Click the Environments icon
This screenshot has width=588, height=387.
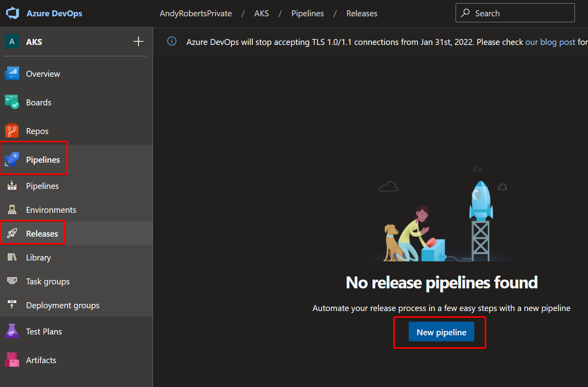coord(12,209)
